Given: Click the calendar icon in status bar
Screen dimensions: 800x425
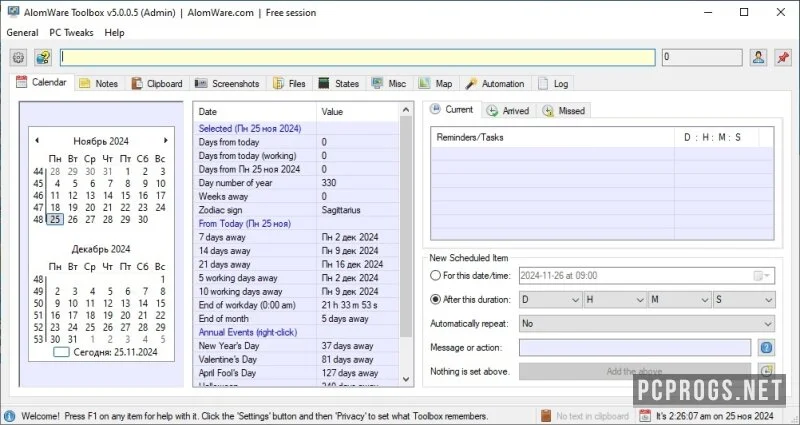Looking at the screenshot, I should (x=645, y=416).
